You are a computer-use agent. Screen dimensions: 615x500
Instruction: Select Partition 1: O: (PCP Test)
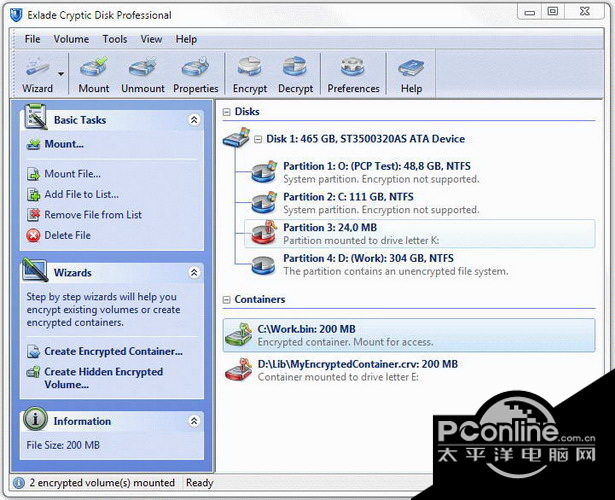[x=377, y=166]
